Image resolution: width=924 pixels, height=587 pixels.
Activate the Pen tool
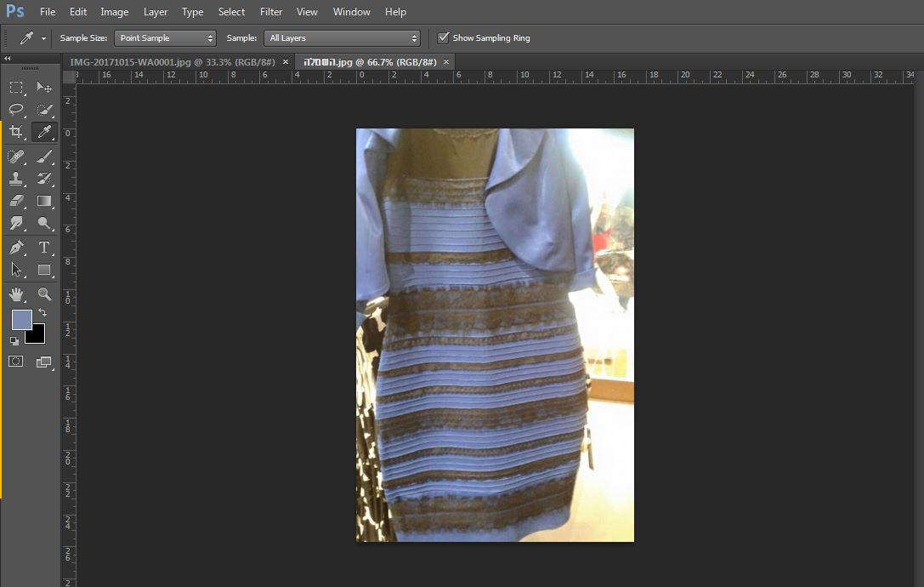[16, 248]
